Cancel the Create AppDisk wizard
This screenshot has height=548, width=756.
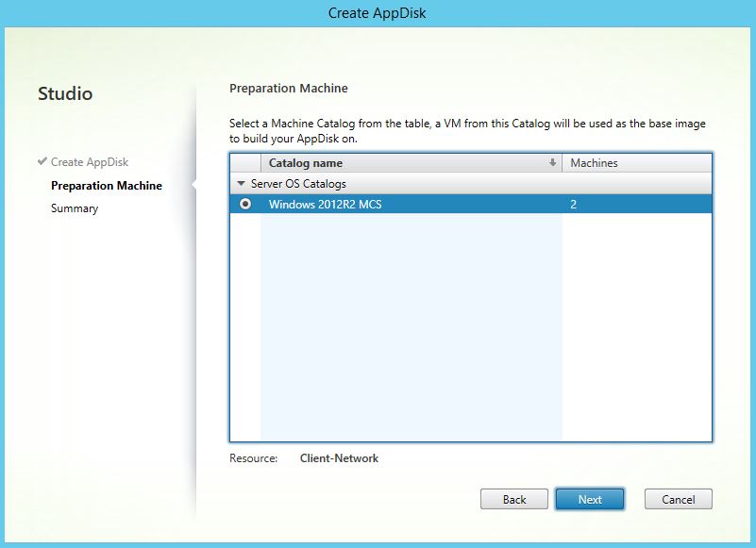click(678, 499)
